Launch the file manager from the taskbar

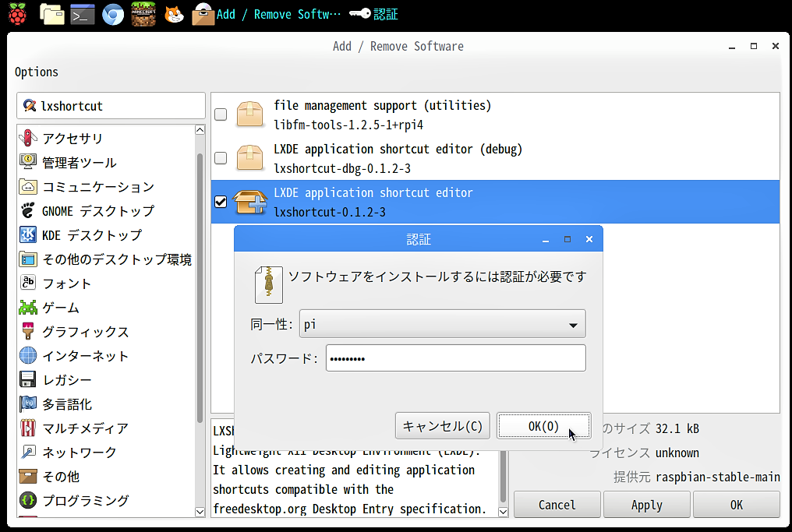pyautogui.click(x=52, y=14)
